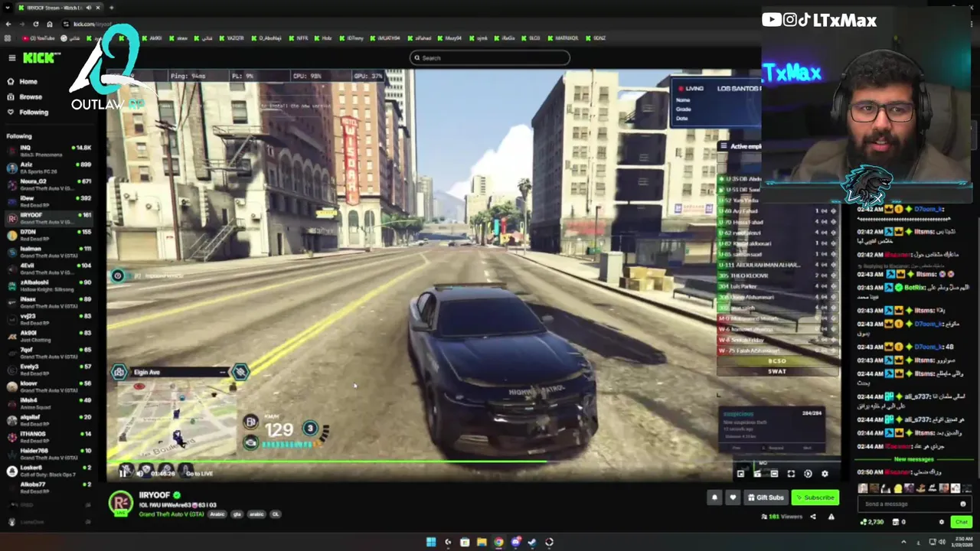Screen dimensions: 980x551
Task: Open MARINXQR bookmark in bookmarks bar
Action: click(x=563, y=38)
